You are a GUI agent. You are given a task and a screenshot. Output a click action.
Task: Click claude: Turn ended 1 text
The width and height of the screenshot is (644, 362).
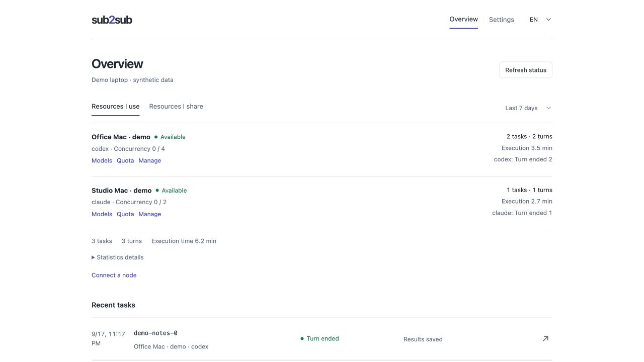pyautogui.click(x=522, y=213)
